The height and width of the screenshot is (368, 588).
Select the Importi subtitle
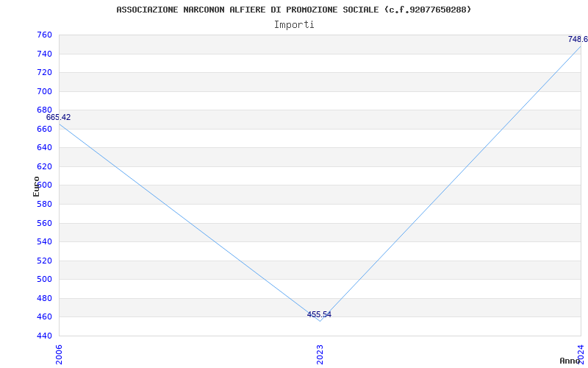(294, 25)
